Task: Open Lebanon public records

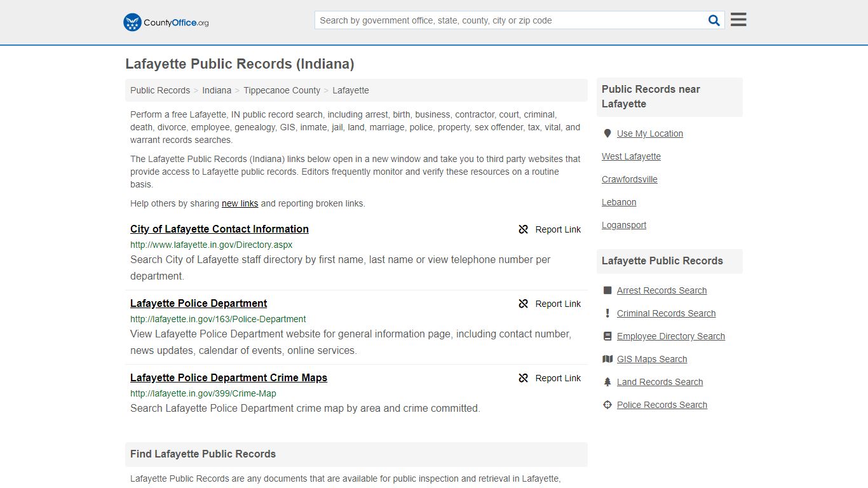Action: [x=619, y=202]
